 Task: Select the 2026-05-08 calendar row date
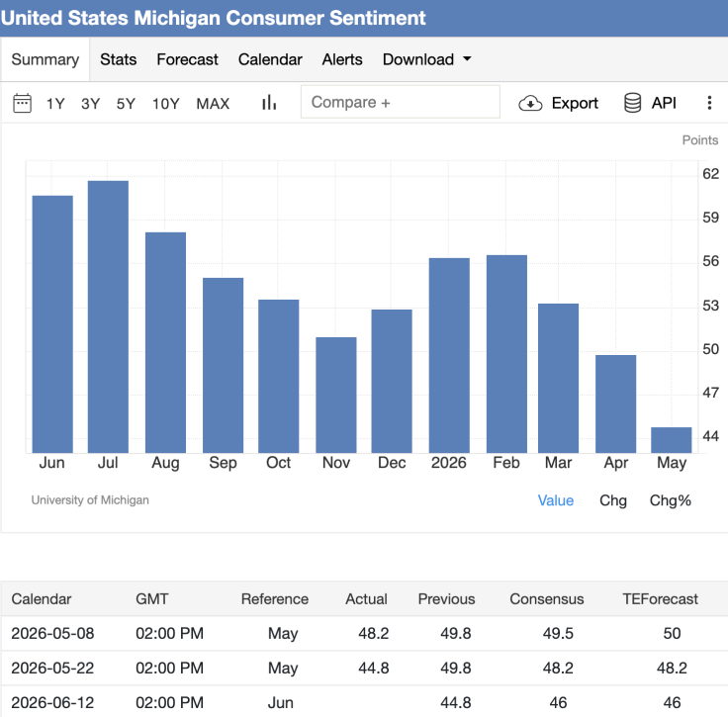(52, 633)
